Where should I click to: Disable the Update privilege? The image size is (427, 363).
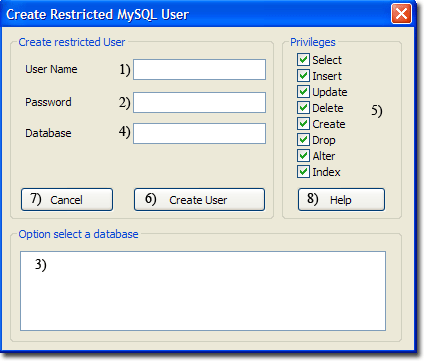[x=303, y=92]
